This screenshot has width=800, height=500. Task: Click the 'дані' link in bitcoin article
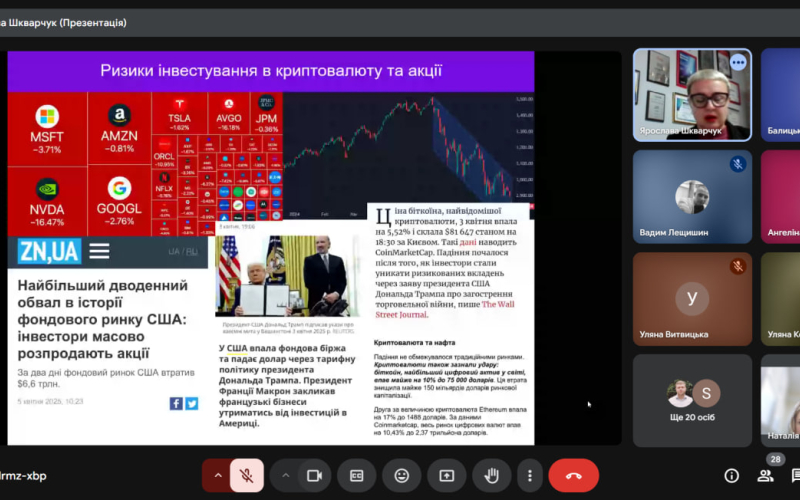pyautogui.click(x=468, y=242)
